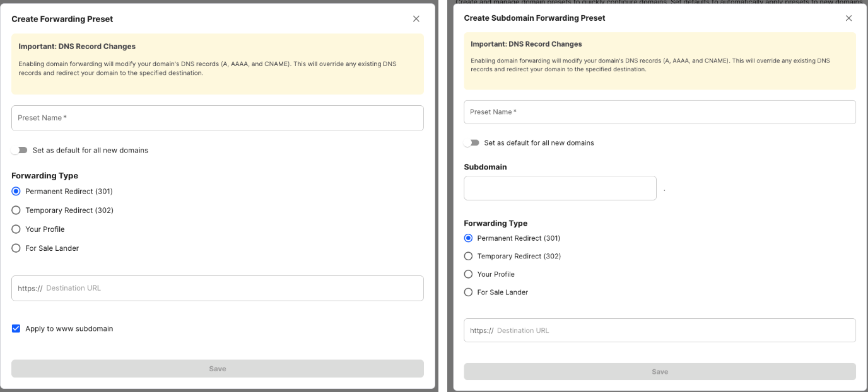Click 'Important: DNS Record Changes' heading in Subdomain dialog

(526, 44)
